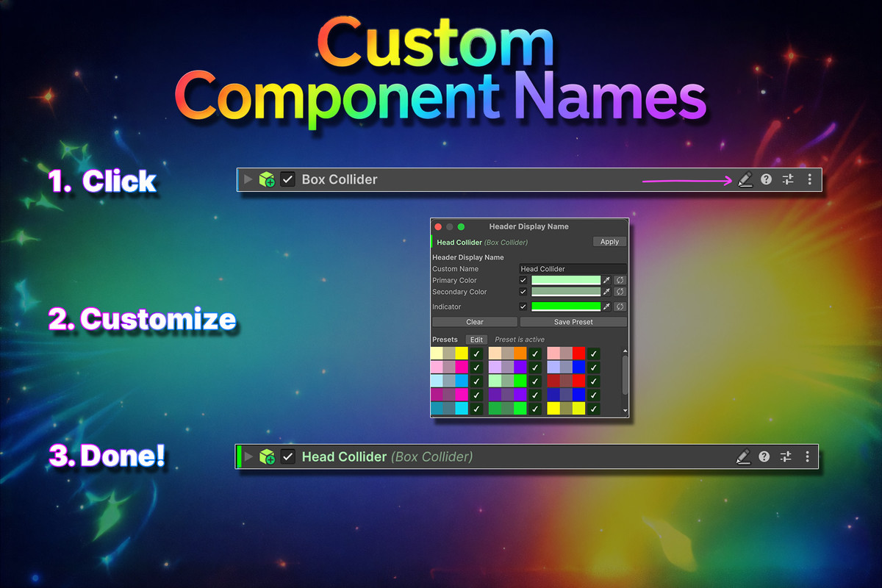Click Edit next to Presets
Viewport: 882px width, 588px height.
point(476,340)
